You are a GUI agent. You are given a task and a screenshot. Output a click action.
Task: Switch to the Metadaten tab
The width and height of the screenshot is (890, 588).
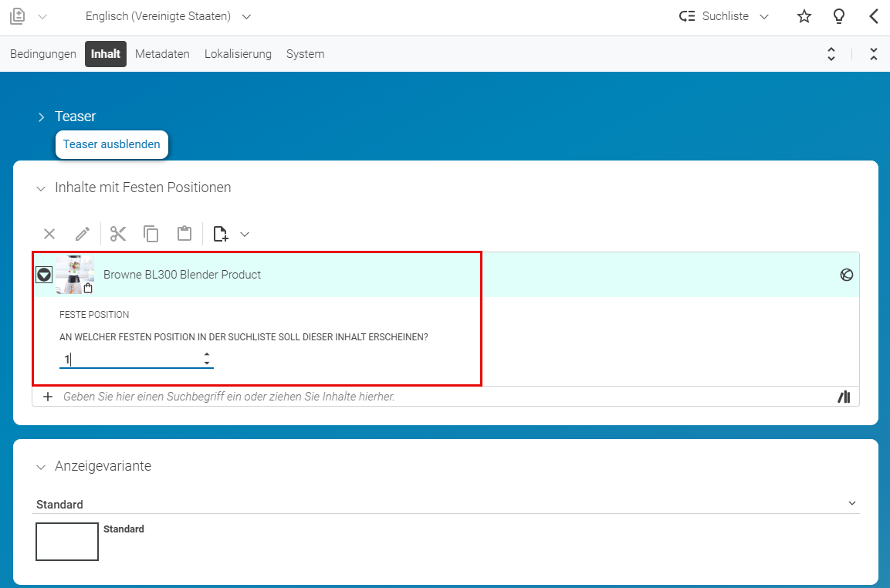coord(162,54)
